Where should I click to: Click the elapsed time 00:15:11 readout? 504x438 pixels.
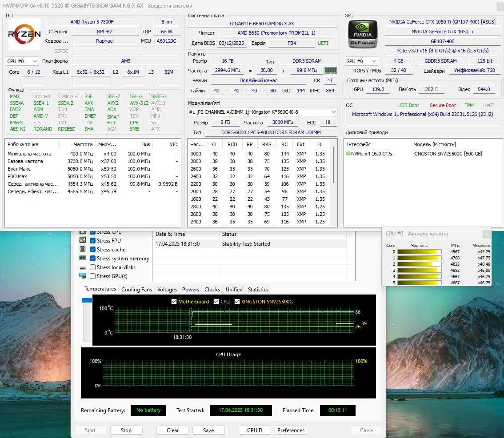tap(337, 410)
